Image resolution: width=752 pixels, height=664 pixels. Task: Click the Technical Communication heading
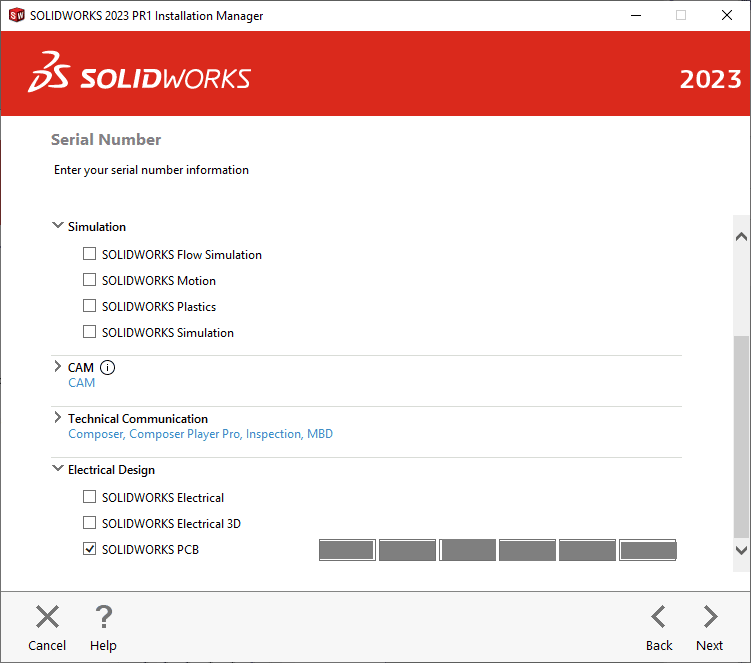coord(138,419)
